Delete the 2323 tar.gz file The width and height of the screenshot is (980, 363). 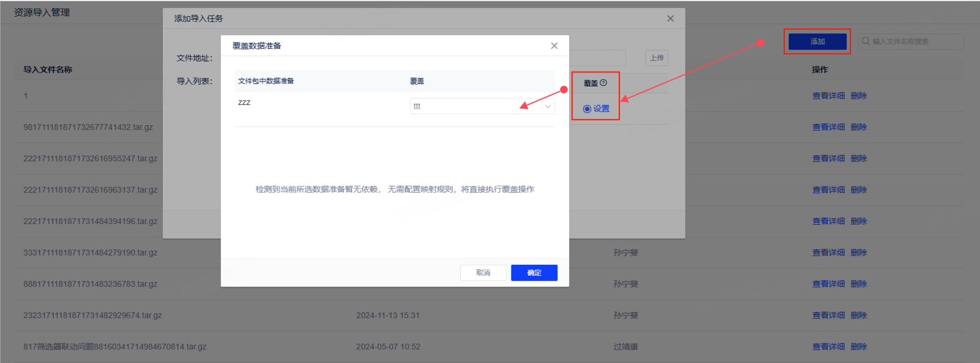pyautogui.click(x=858, y=315)
